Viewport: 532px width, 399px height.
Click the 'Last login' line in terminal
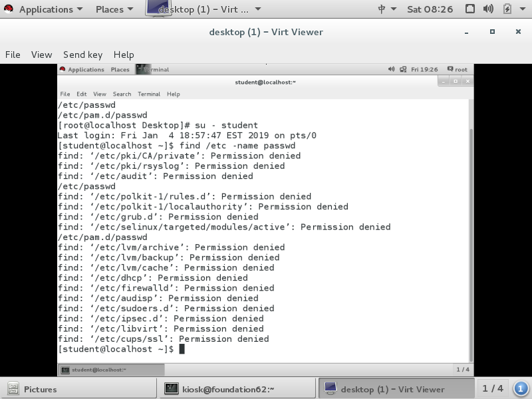click(x=187, y=136)
